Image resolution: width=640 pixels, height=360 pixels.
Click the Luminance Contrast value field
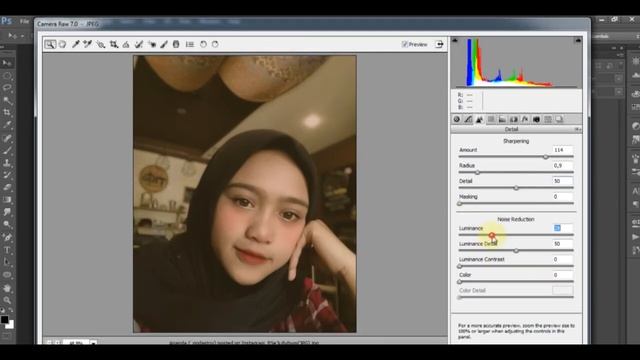pyautogui.click(x=562, y=259)
